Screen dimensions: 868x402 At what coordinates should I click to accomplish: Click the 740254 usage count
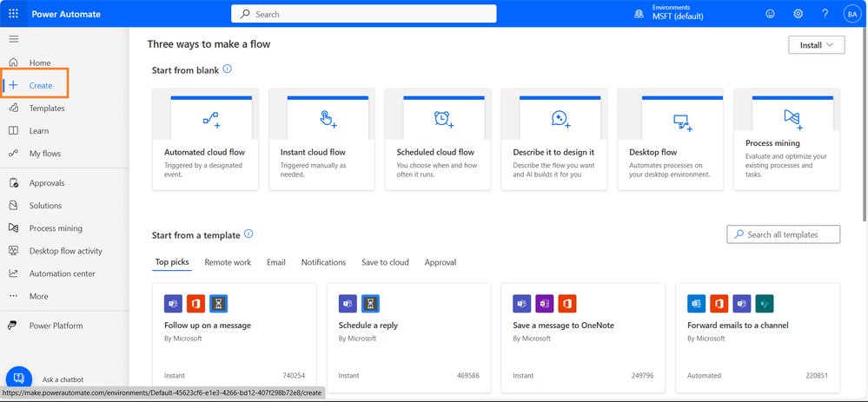pos(294,375)
